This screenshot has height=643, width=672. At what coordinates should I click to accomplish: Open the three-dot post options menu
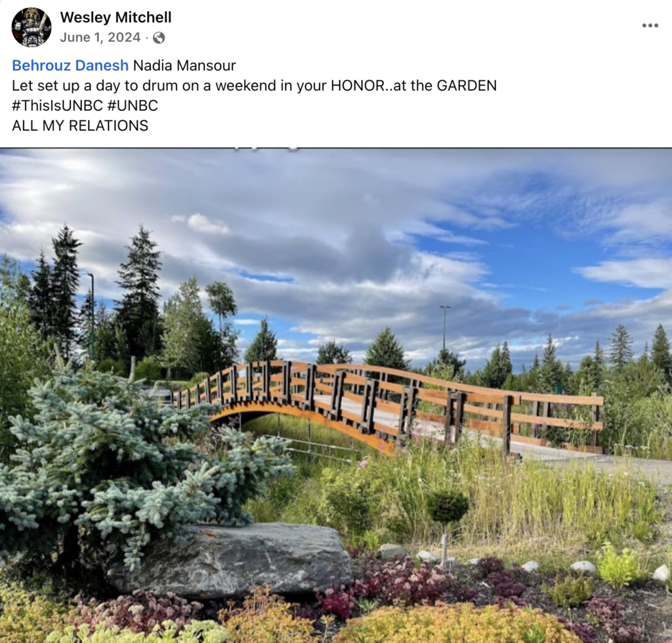[650, 26]
